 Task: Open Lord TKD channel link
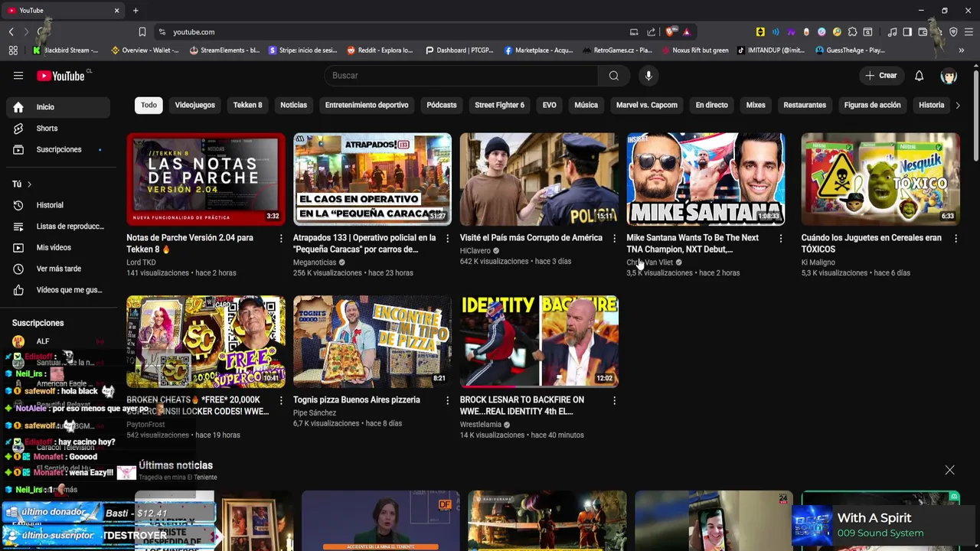tap(141, 262)
